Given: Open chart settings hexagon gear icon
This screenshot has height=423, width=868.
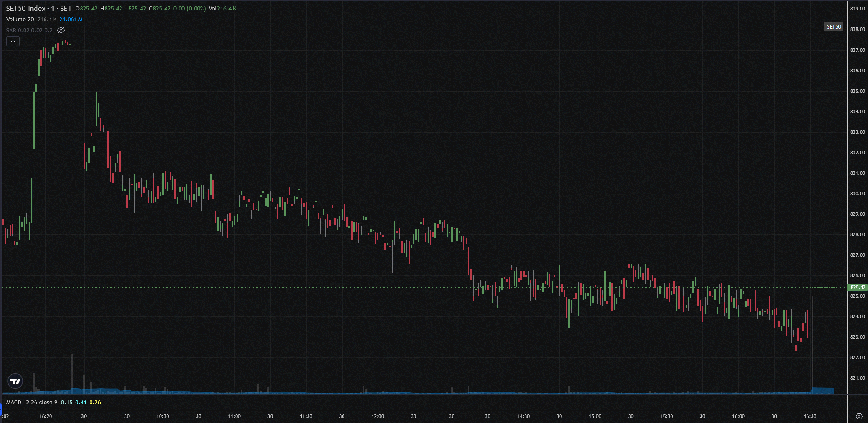Looking at the screenshot, I should click(858, 416).
